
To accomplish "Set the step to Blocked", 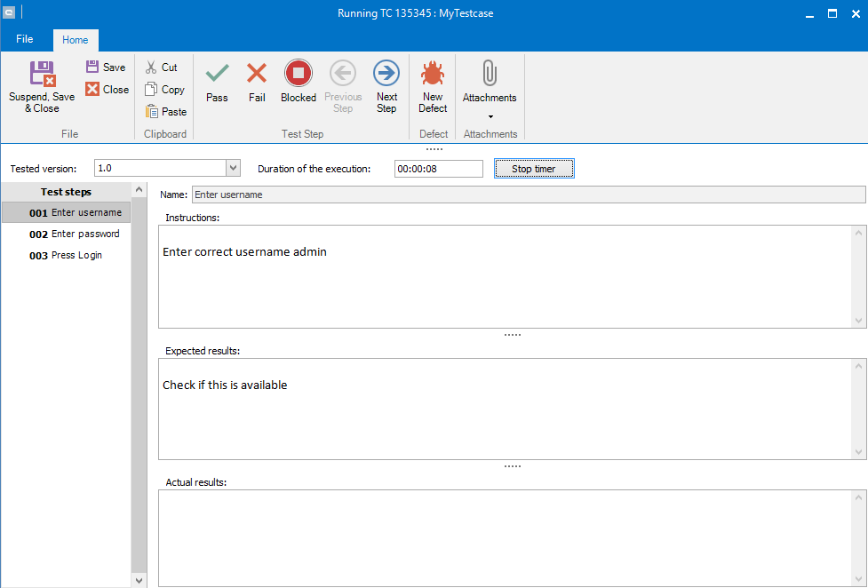I will (299, 74).
